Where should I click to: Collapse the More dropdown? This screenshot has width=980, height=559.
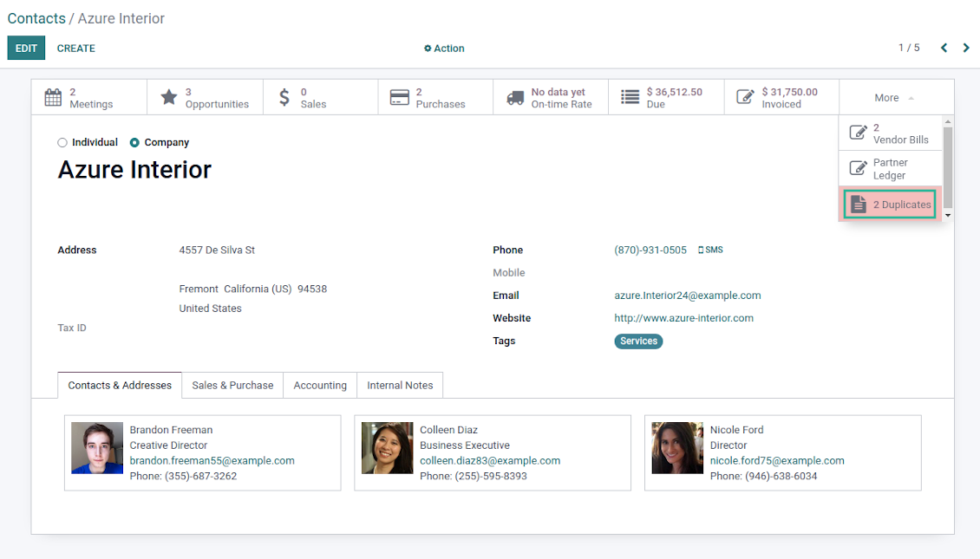[x=894, y=98]
